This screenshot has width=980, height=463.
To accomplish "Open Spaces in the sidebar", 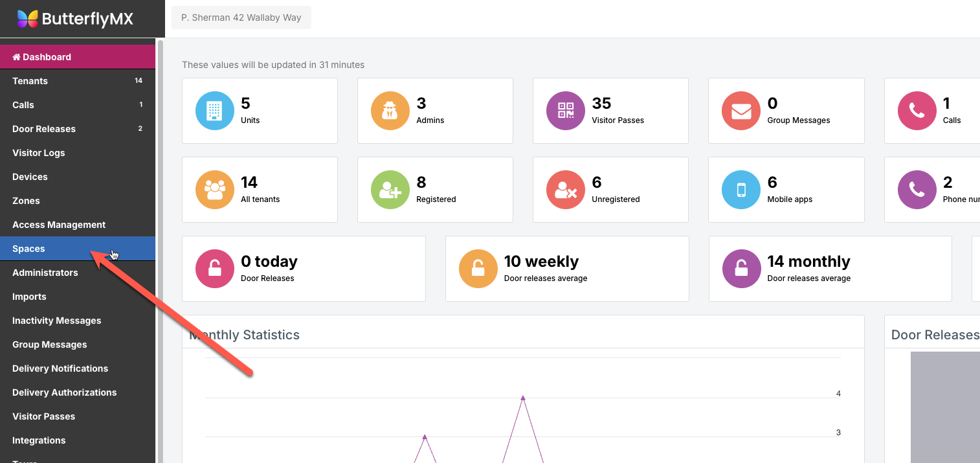I will click(x=28, y=249).
